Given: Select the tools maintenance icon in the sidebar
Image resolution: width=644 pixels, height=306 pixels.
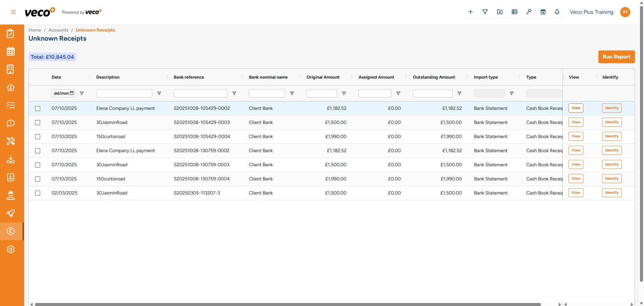Looking at the screenshot, I should click(11, 141).
